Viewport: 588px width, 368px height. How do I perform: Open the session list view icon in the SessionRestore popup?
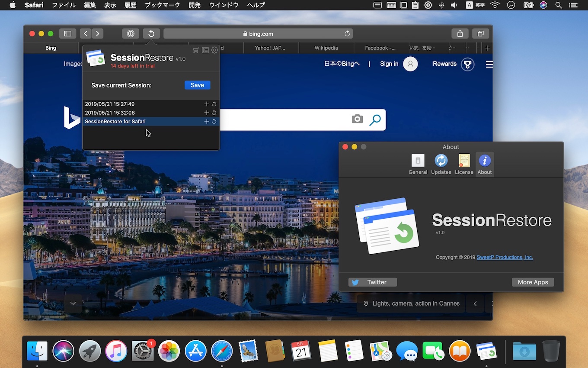pyautogui.click(x=205, y=50)
